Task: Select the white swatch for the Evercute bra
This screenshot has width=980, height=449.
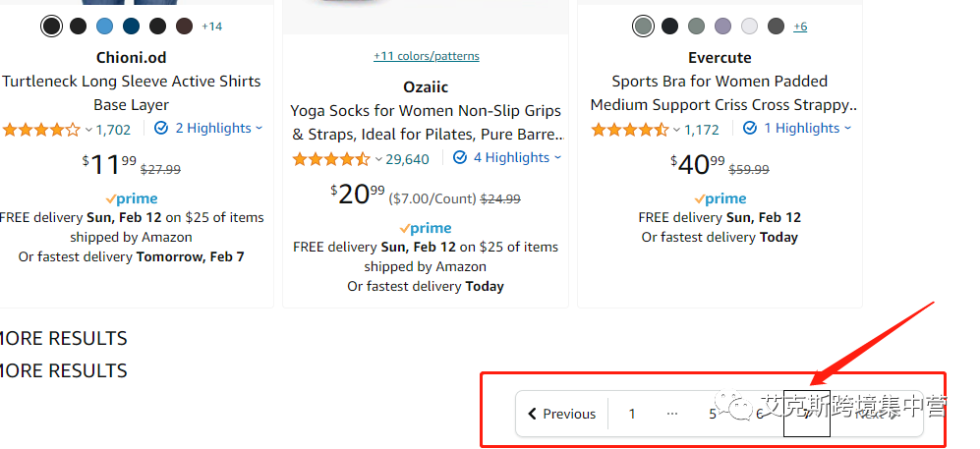Action: (x=750, y=27)
